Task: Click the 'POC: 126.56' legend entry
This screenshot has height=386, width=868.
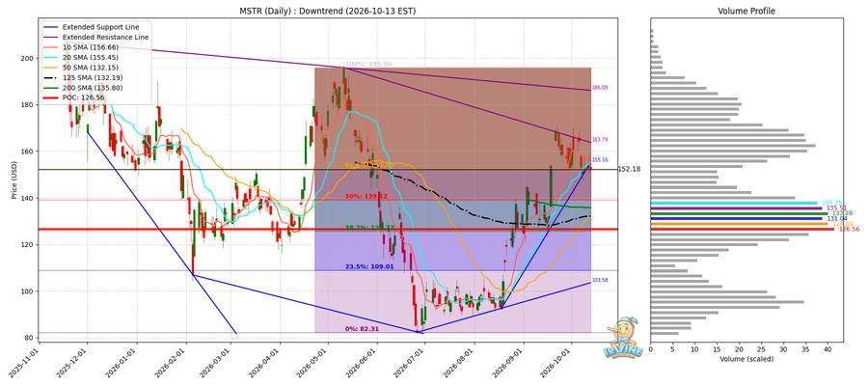Action: tap(83, 97)
